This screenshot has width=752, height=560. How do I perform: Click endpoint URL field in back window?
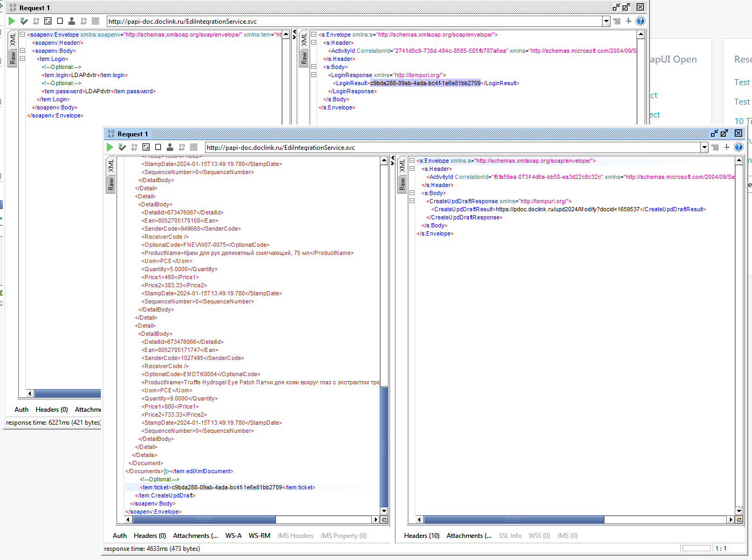tap(354, 21)
